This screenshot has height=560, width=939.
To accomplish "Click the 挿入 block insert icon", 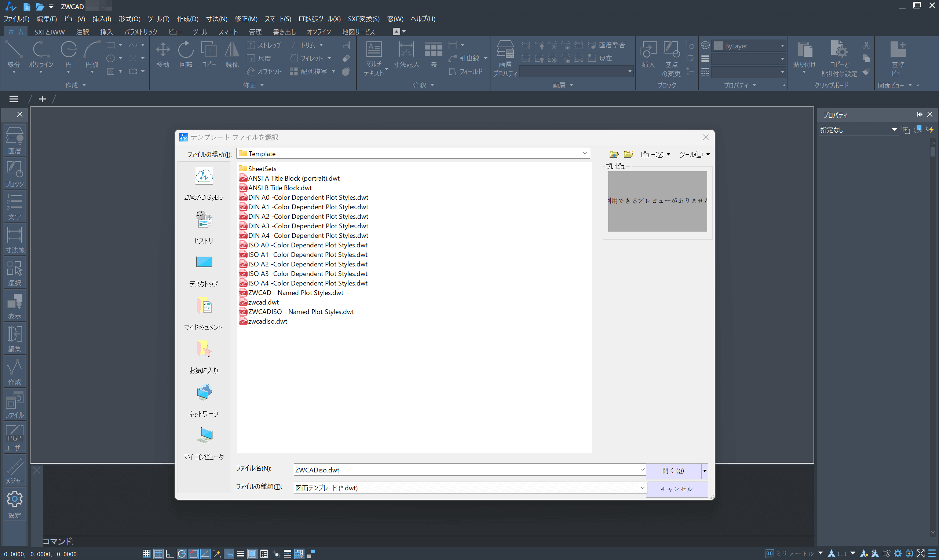I will pyautogui.click(x=648, y=55).
